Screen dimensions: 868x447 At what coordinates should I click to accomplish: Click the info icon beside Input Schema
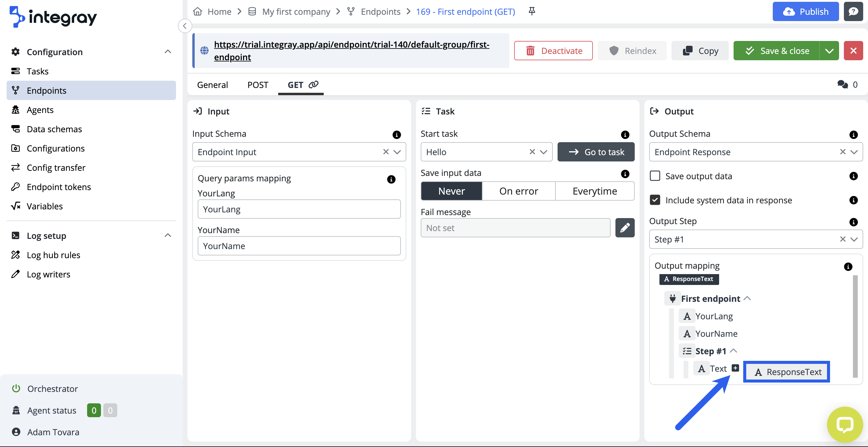396,135
